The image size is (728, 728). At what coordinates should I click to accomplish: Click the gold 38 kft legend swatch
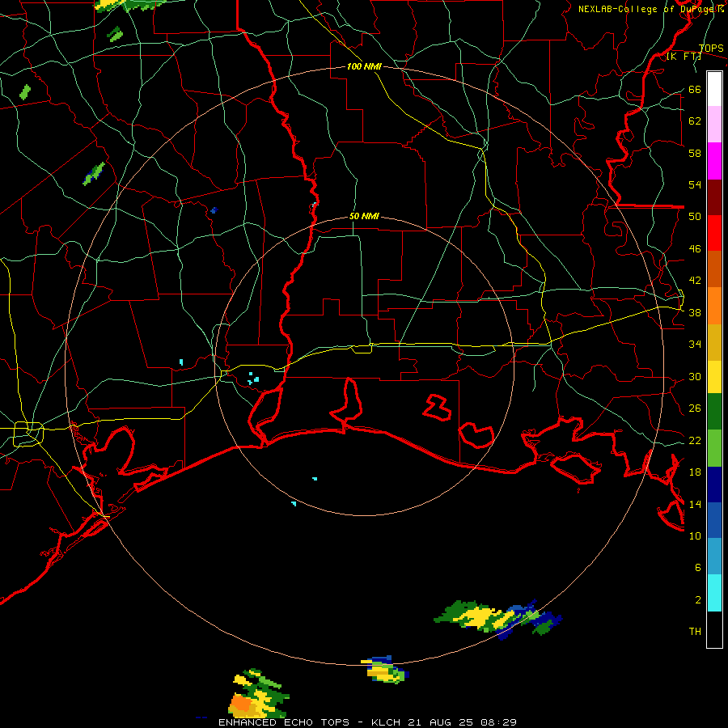[x=714, y=342]
